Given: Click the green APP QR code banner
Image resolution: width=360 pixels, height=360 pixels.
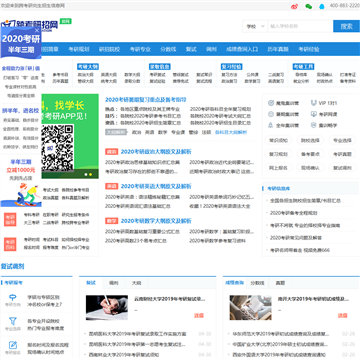Looking at the screenshot, I should point(70,136).
